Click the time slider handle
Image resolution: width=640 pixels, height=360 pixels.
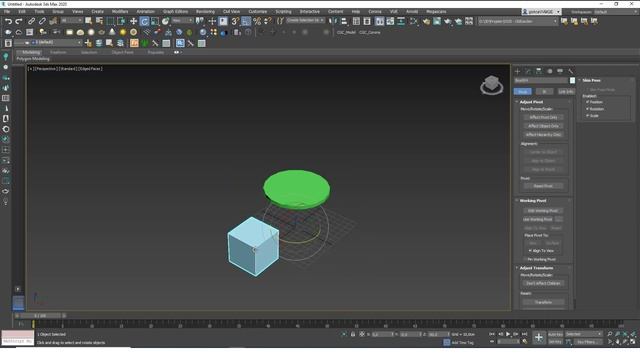[40, 316]
